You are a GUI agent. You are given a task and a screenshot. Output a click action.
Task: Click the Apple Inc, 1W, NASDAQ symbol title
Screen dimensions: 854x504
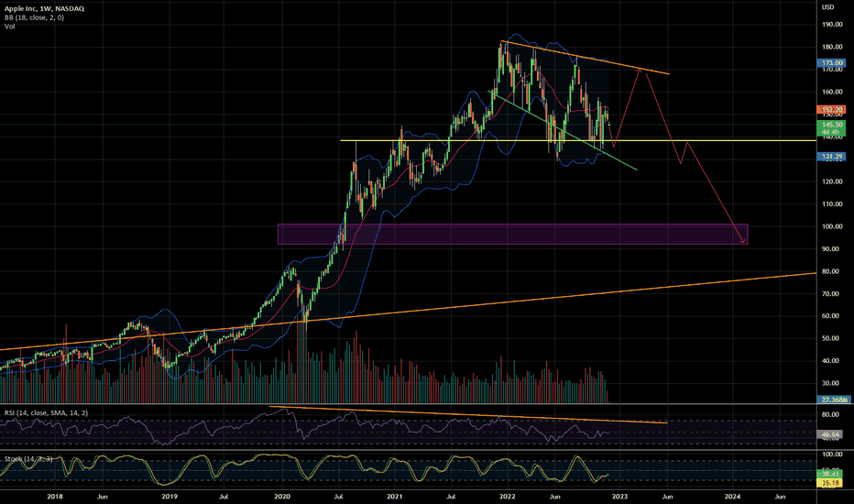[x=44, y=9]
